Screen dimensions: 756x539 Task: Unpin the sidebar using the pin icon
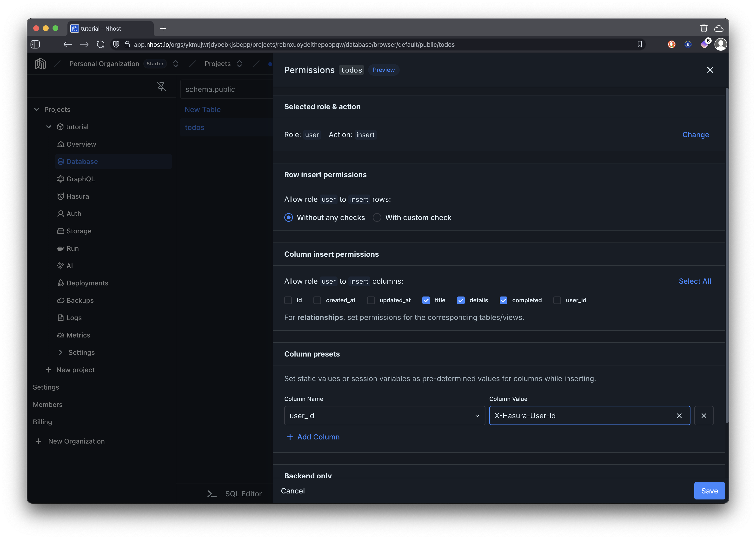(x=162, y=86)
